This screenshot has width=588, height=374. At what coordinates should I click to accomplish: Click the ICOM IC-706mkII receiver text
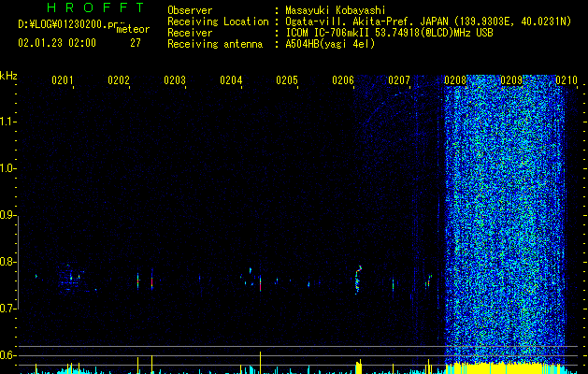pyautogui.click(x=389, y=33)
